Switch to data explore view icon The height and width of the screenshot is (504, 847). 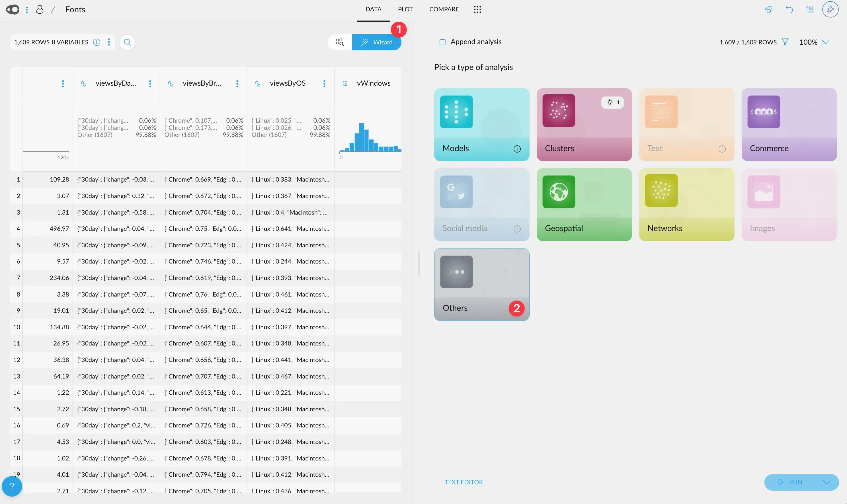click(x=340, y=42)
